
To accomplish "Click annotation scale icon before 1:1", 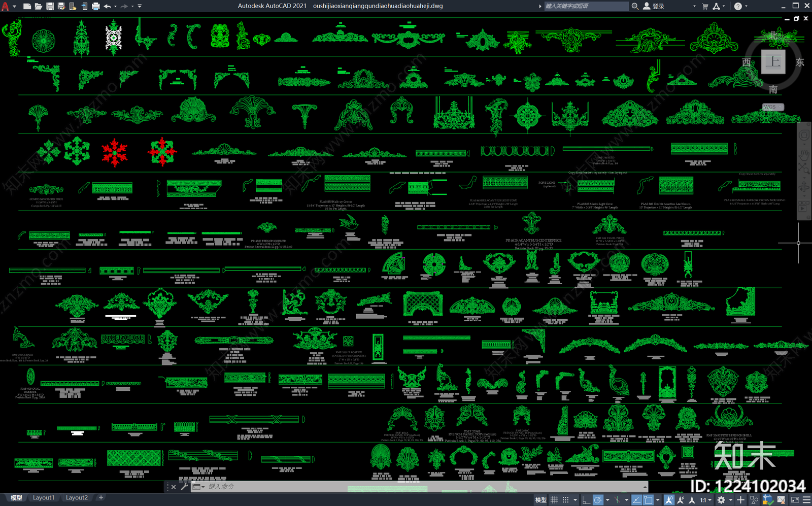I will (692, 500).
